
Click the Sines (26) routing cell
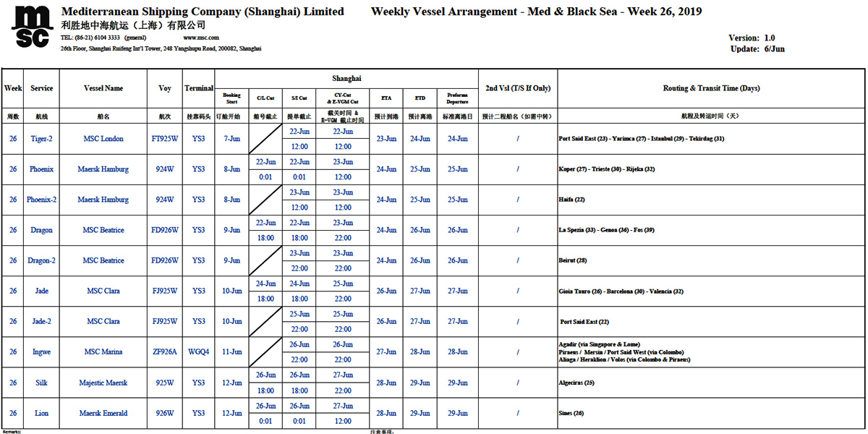[571, 413]
